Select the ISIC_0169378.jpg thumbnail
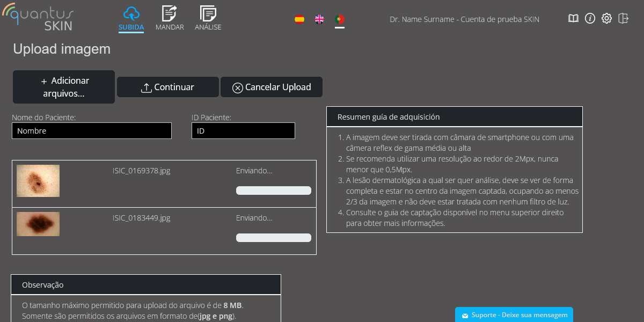The height and width of the screenshot is (322, 644). click(x=38, y=181)
